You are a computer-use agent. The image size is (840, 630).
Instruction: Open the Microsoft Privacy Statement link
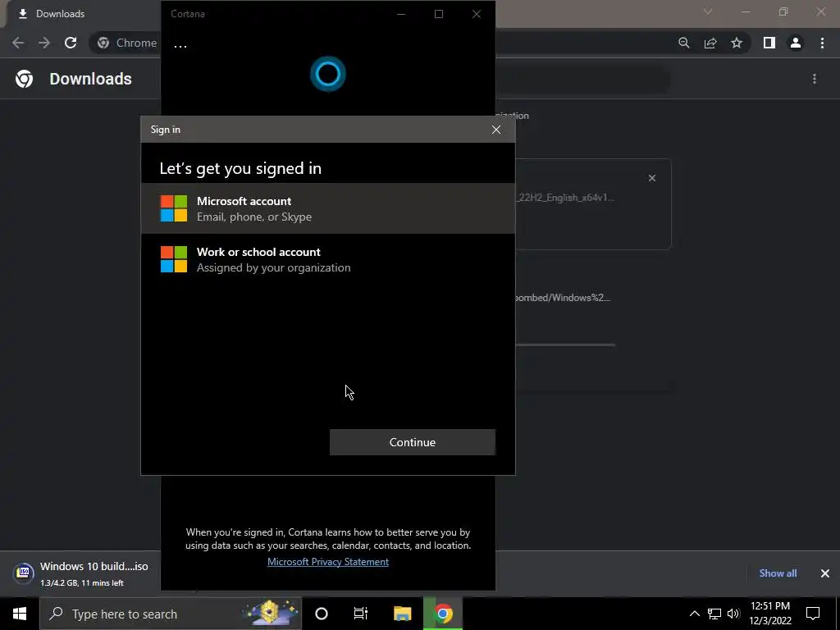(x=328, y=561)
